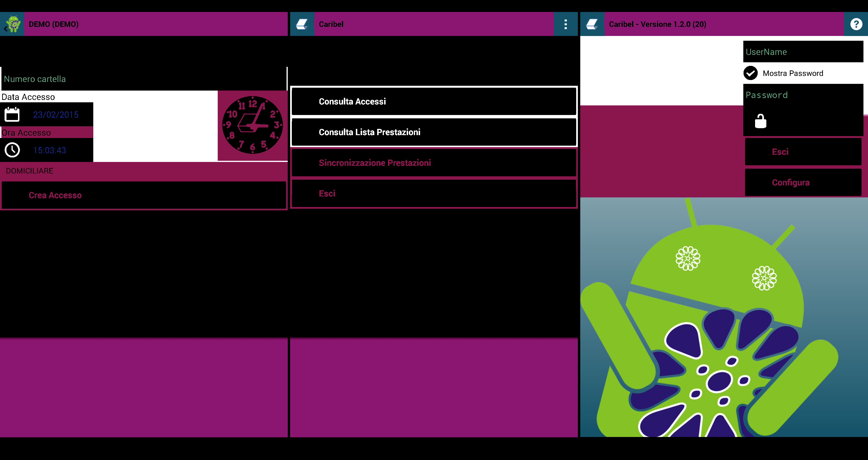Open the calendar icon next to 23/02/2015
Viewport: 868px width, 460px height.
click(12, 115)
